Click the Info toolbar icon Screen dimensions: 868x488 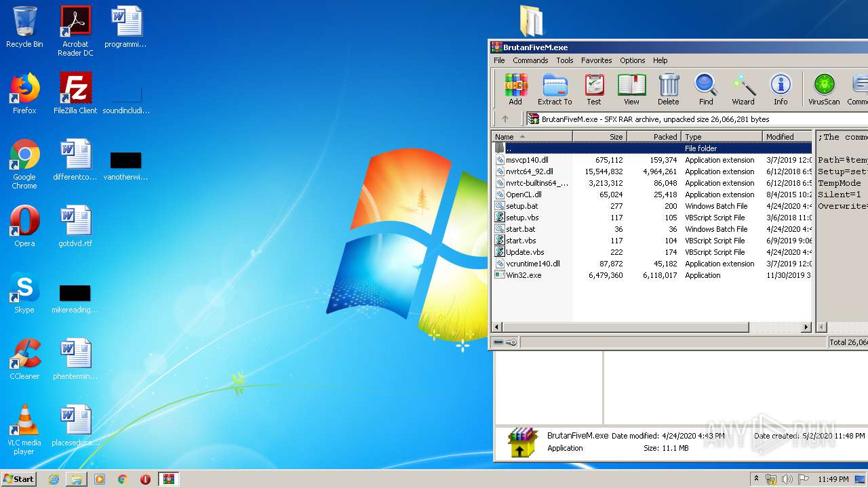tap(781, 89)
